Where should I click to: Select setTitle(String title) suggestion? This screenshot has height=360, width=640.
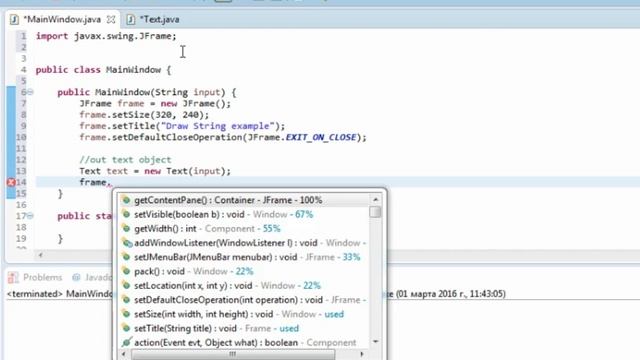[244, 329]
